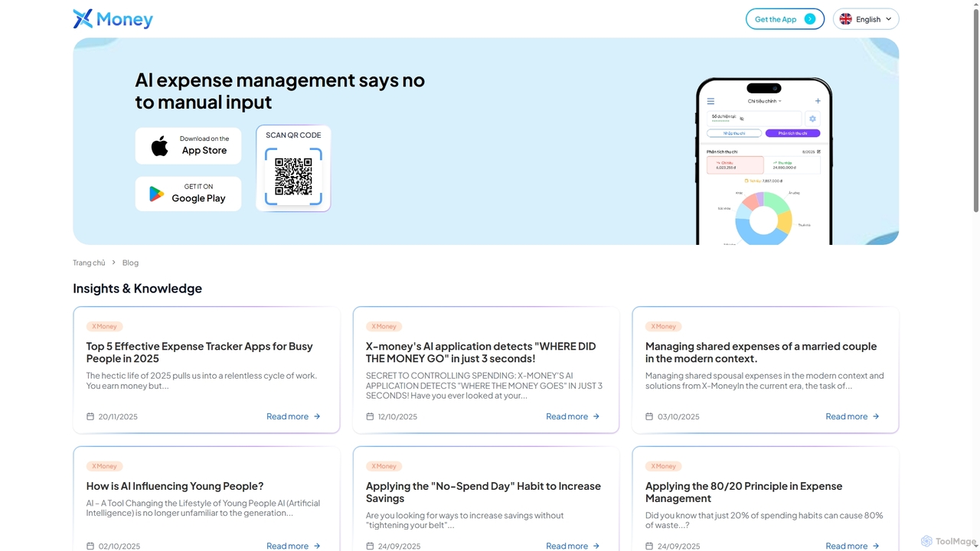
Task: Read more on 80/20 Principle article
Action: [852, 546]
